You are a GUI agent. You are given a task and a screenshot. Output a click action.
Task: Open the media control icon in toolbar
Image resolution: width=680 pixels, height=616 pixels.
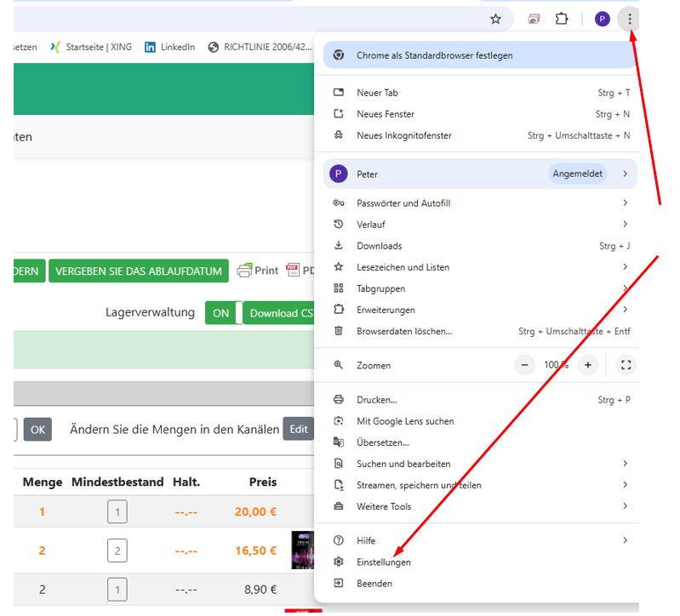coord(534,19)
